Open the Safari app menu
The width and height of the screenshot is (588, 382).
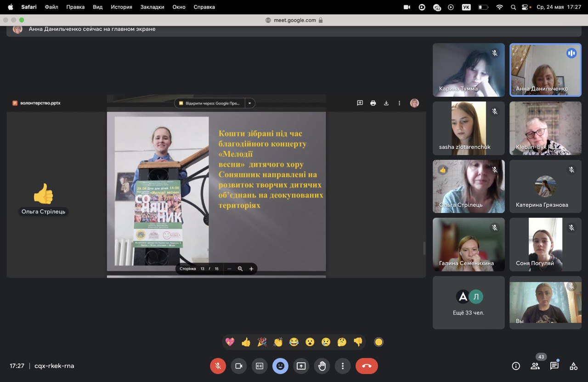[x=29, y=7]
